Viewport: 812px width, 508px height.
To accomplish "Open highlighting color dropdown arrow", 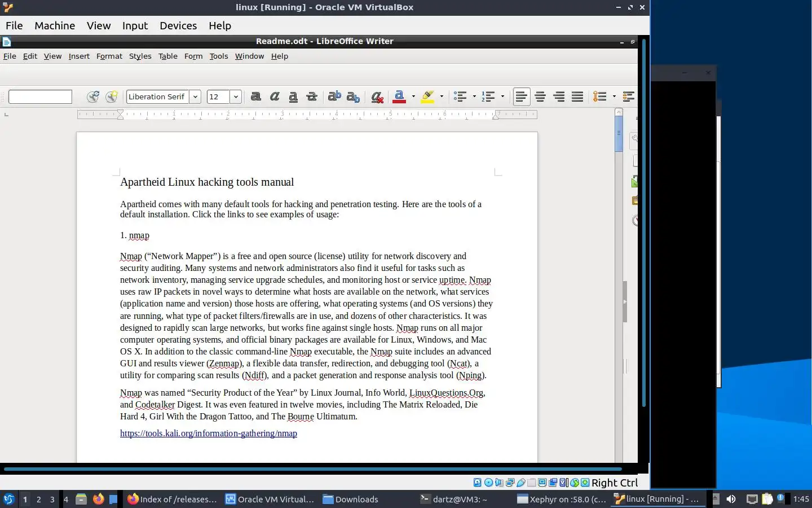I will pyautogui.click(x=442, y=97).
